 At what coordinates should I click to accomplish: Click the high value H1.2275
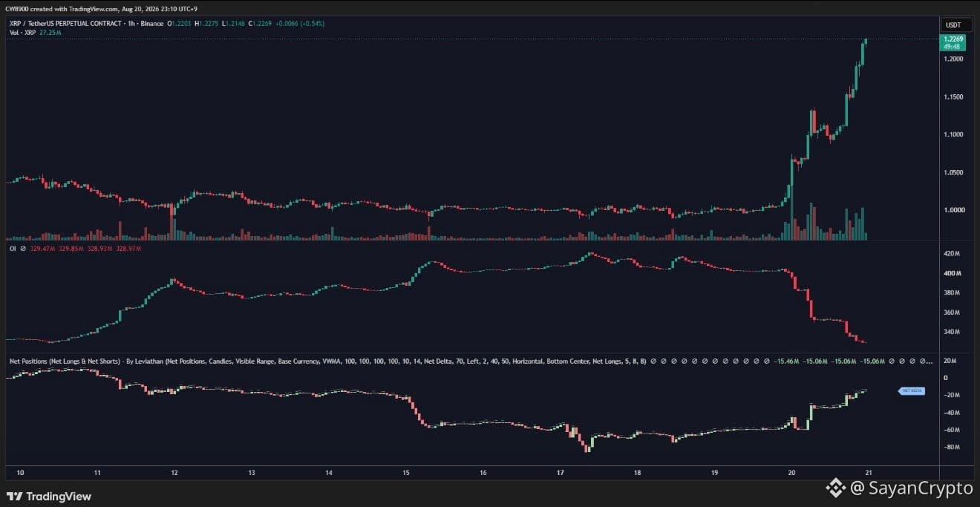click(206, 24)
